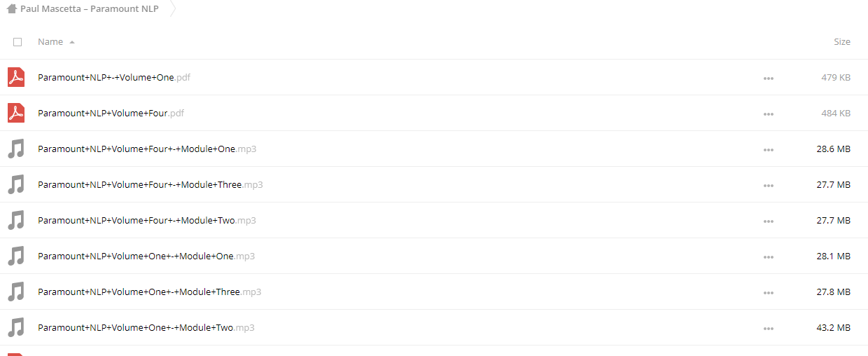This screenshot has height=356, width=868.
Task: Open more options for Volume One Module One mp3
Action: pyautogui.click(x=769, y=256)
